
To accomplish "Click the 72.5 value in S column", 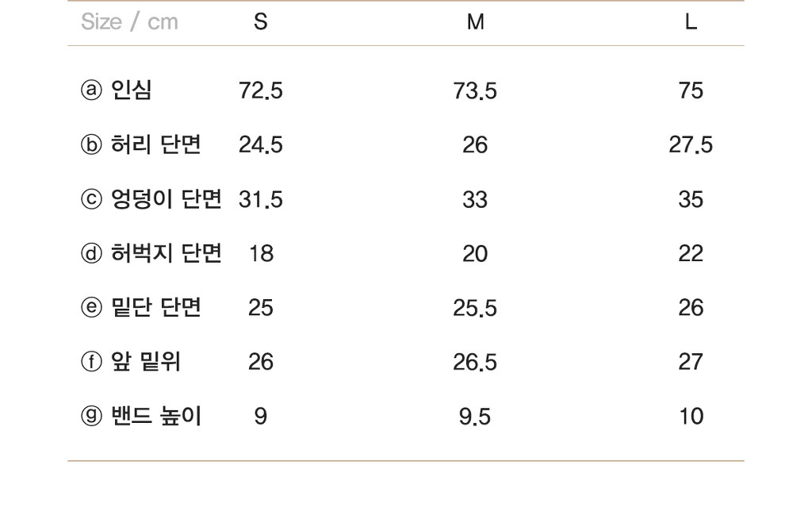I will coord(260,90).
